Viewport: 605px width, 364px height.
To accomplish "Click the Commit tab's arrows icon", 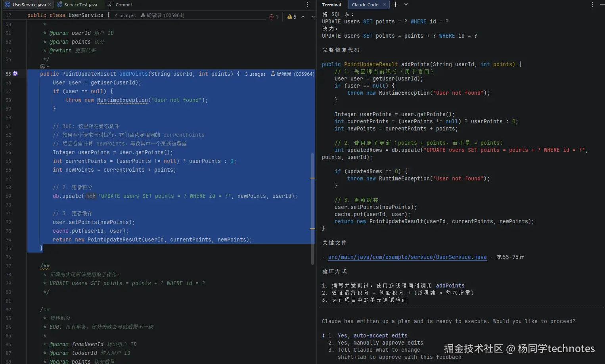I will coord(111,5).
